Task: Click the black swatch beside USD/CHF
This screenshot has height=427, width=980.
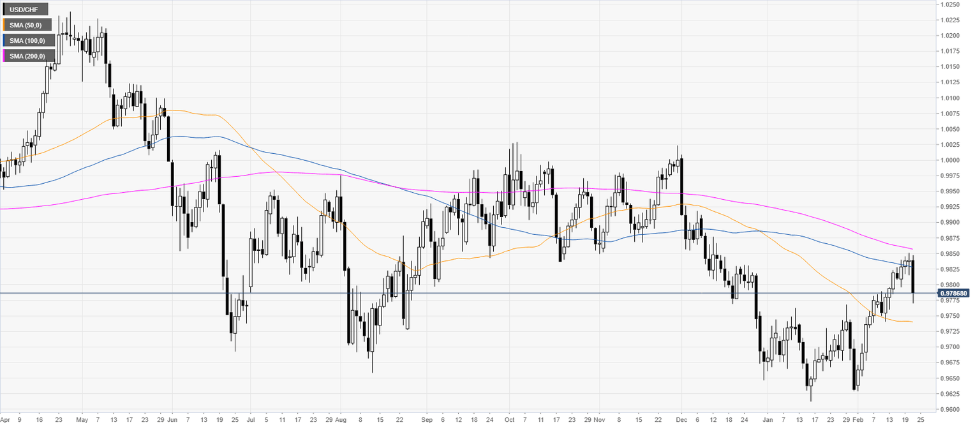Action: tap(4, 10)
